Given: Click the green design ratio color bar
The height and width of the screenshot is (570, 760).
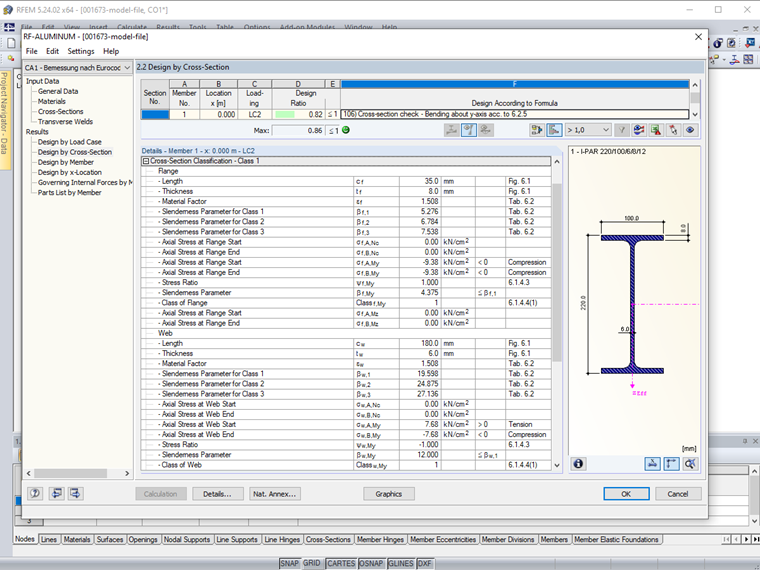Looking at the screenshot, I should point(284,115).
